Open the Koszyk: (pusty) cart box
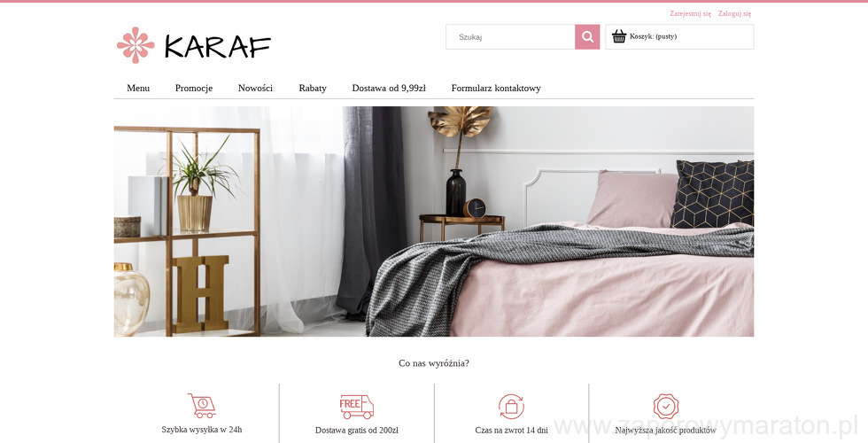868x443 pixels. click(679, 37)
